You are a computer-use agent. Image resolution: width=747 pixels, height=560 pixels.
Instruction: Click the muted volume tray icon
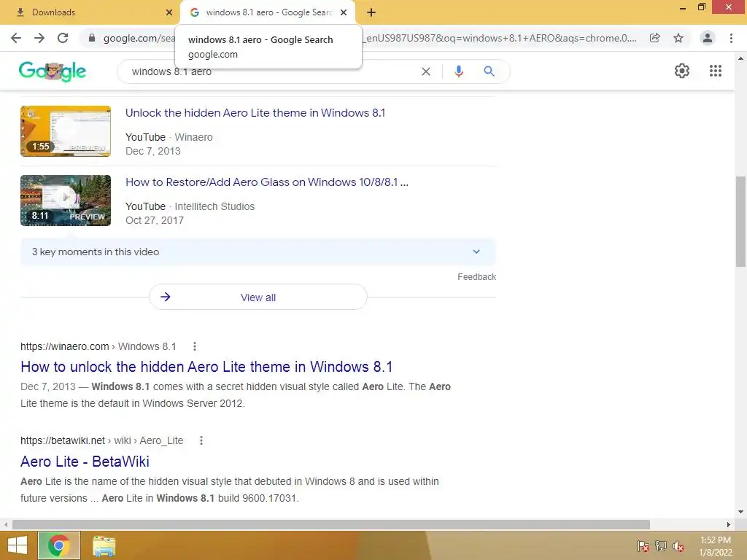(678, 546)
